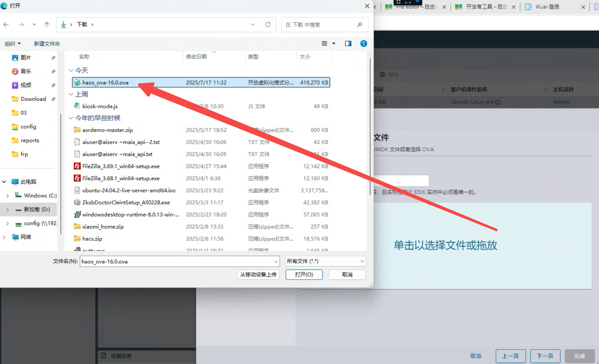Collapse the 今天 group
This screenshot has width=599, height=364.
coord(71,70)
